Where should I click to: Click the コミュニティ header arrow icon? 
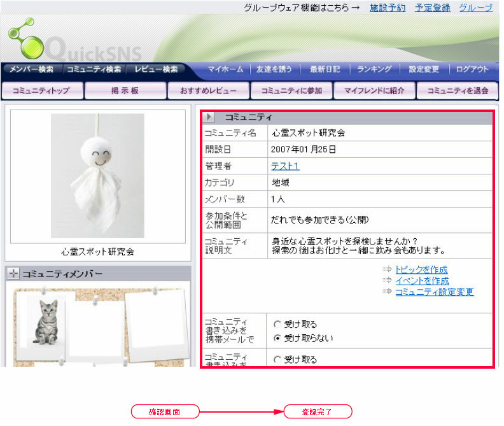(x=210, y=118)
